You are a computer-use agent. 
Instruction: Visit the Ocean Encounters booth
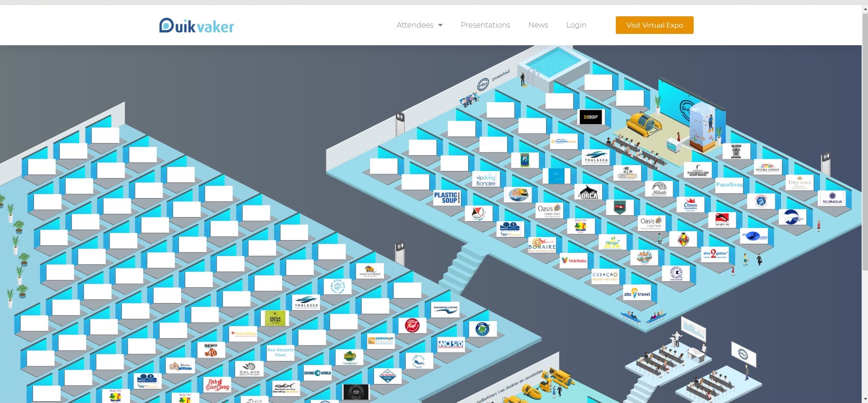point(690,205)
